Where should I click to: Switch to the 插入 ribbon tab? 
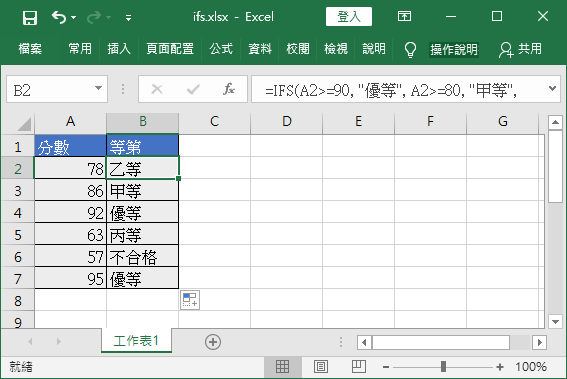tap(119, 48)
